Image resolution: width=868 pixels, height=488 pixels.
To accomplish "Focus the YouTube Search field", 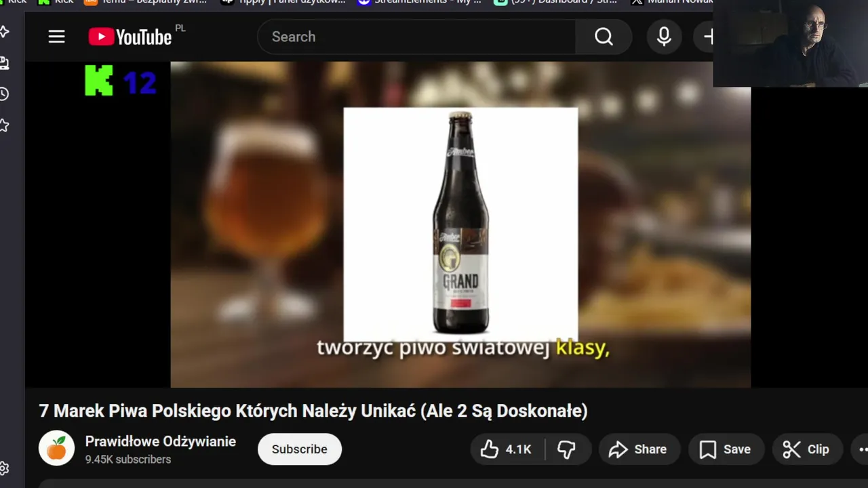I will coord(416,37).
